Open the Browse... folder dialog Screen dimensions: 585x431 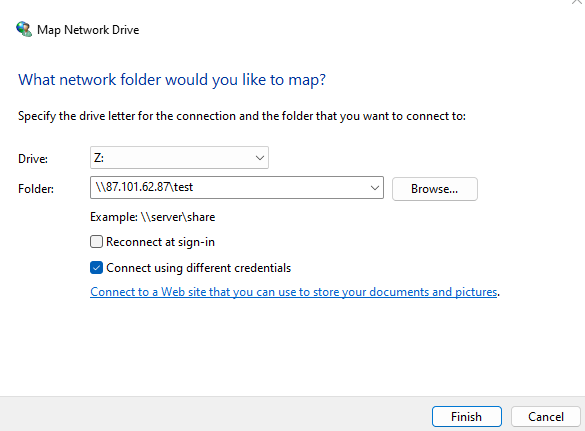pyautogui.click(x=435, y=189)
